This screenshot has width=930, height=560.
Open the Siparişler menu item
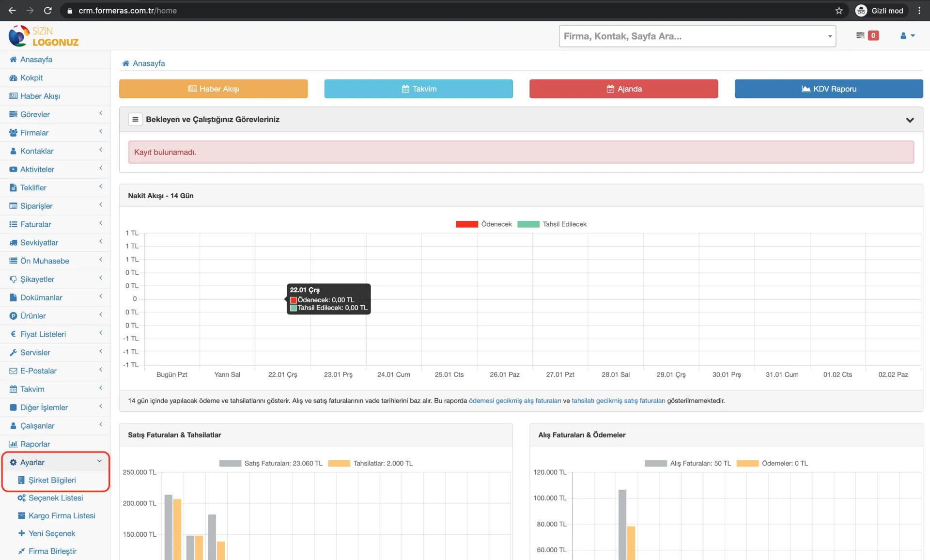coord(55,206)
